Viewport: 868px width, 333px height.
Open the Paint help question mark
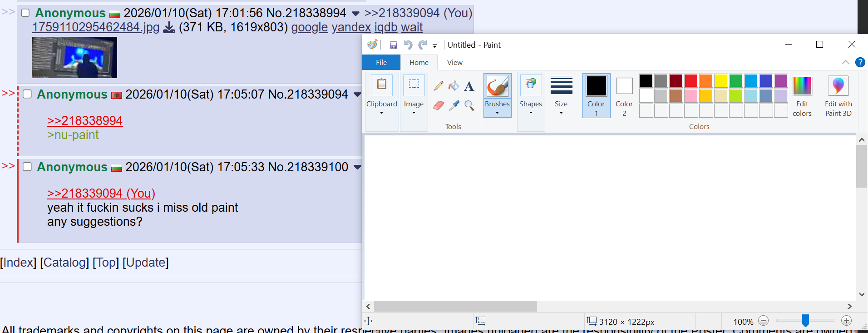(860, 62)
